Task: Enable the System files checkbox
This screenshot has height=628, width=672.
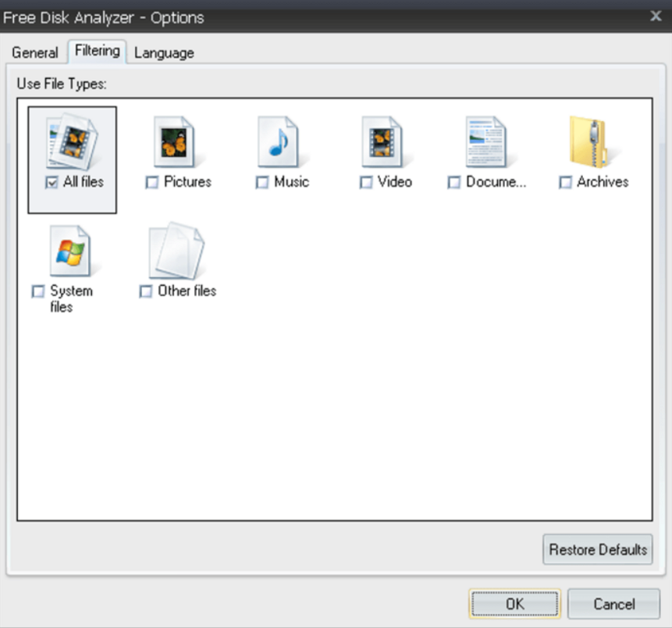Action: [x=37, y=292]
